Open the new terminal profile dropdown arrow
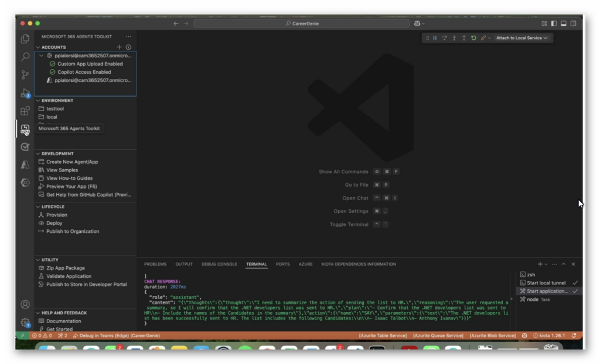This screenshot has height=364, width=600. (546, 264)
